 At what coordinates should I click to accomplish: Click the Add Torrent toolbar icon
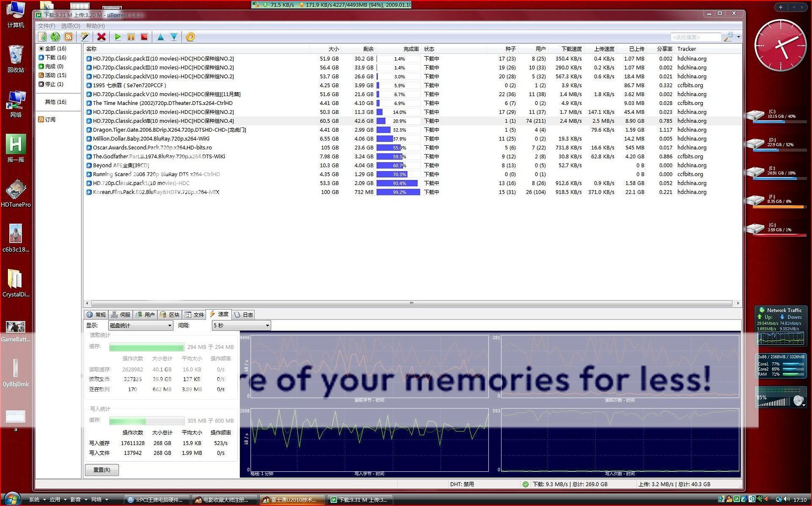43,37
